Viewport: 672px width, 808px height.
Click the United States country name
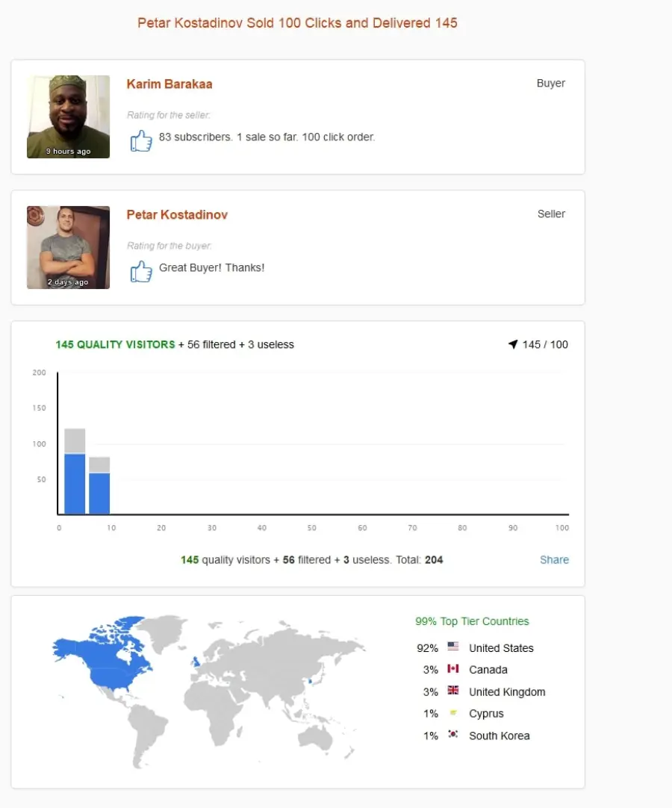[x=501, y=648]
